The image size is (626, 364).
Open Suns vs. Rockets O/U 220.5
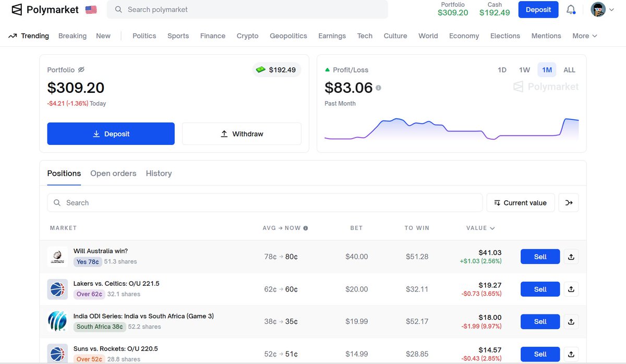coord(116,348)
